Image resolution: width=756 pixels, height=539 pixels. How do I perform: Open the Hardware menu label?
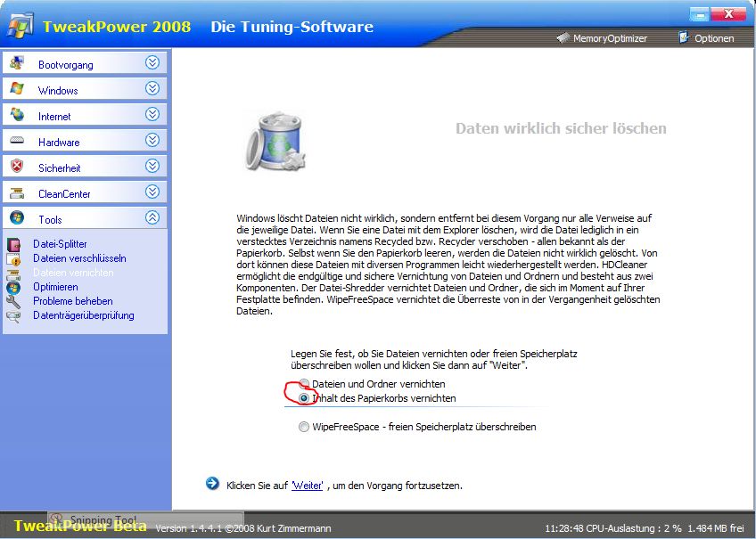[x=59, y=143]
